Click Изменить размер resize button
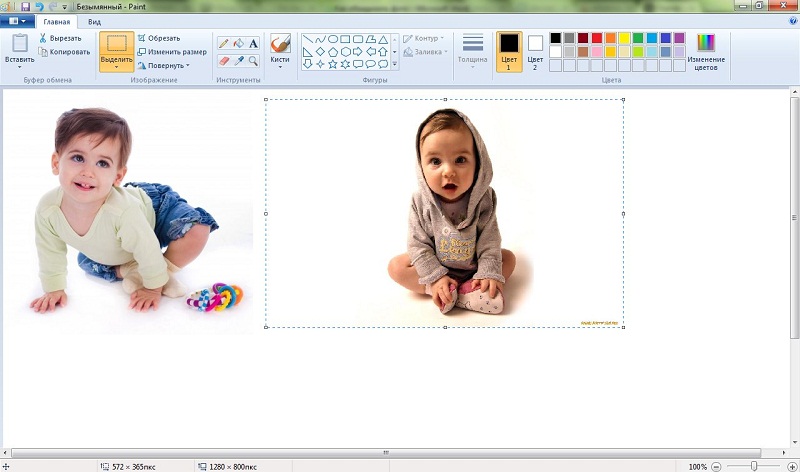The height and width of the screenshot is (472, 800). point(172,52)
